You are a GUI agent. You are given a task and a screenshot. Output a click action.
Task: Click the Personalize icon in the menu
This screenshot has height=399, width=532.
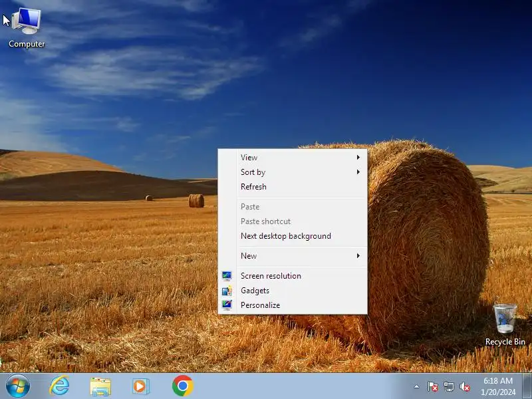(x=227, y=305)
